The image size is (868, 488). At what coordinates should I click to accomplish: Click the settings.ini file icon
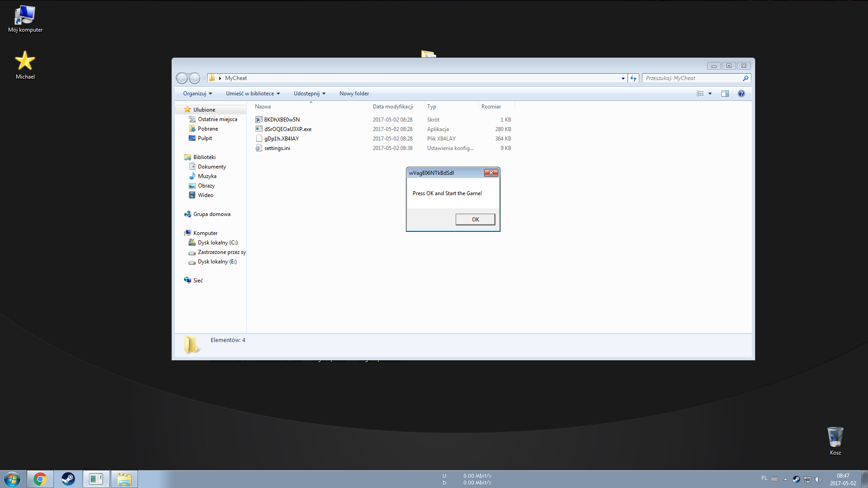(259, 148)
